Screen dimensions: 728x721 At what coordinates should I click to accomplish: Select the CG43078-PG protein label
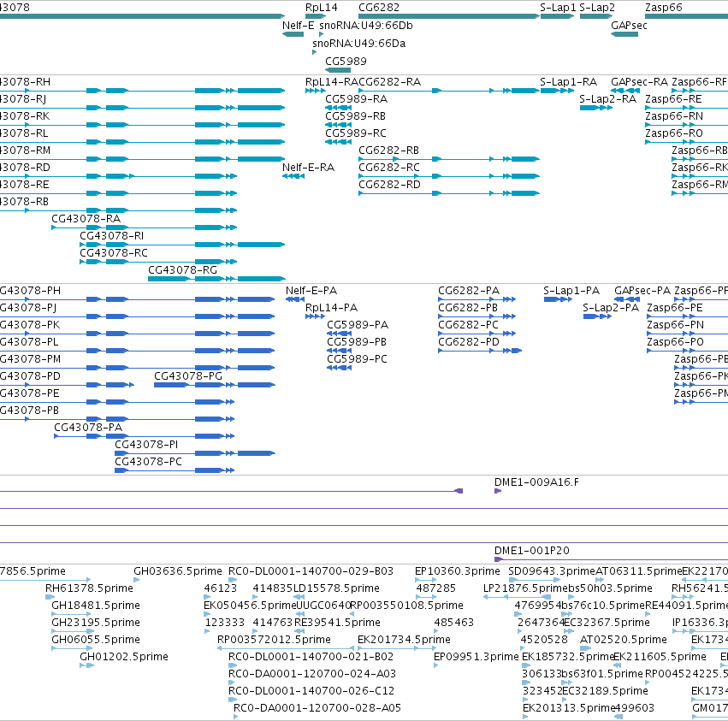(x=188, y=376)
